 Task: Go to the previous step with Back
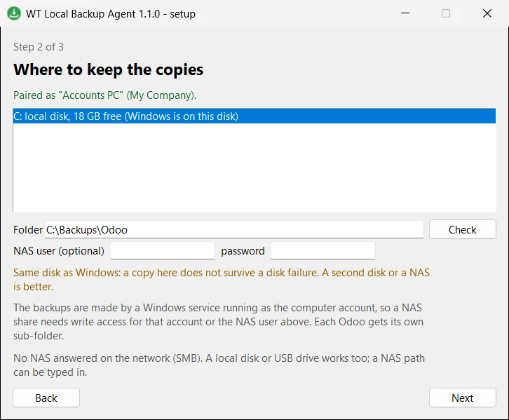(x=46, y=398)
